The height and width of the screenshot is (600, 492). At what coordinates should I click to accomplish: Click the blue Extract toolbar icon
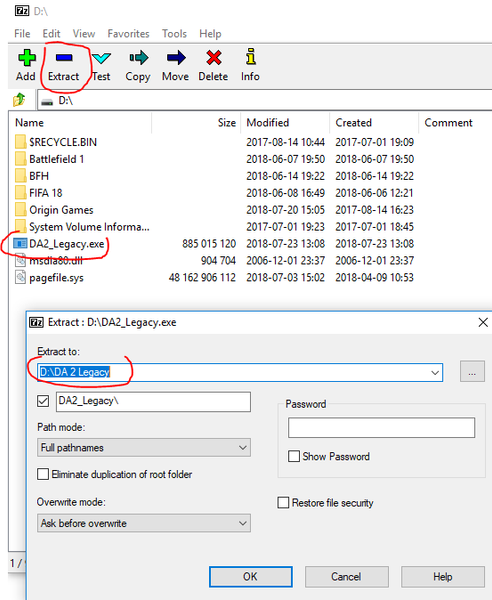(x=64, y=58)
